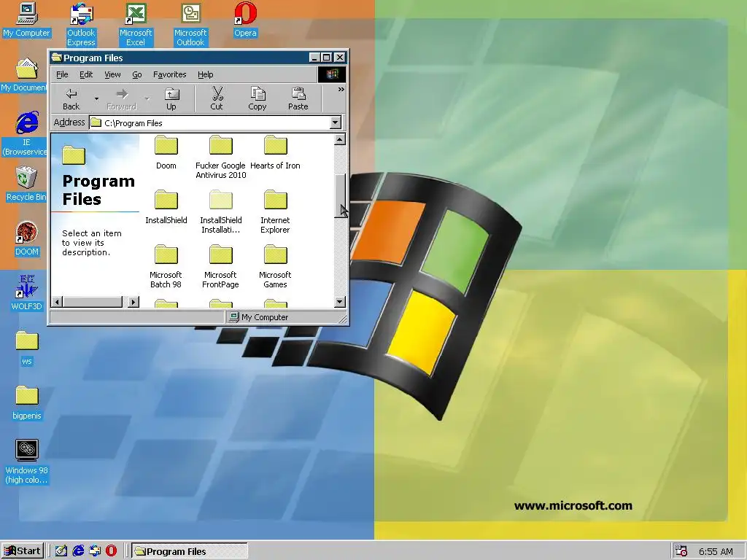This screenshot has height=560, width=747.
Task: Select the Hearts of Iron folder
Action: point(275,153)
